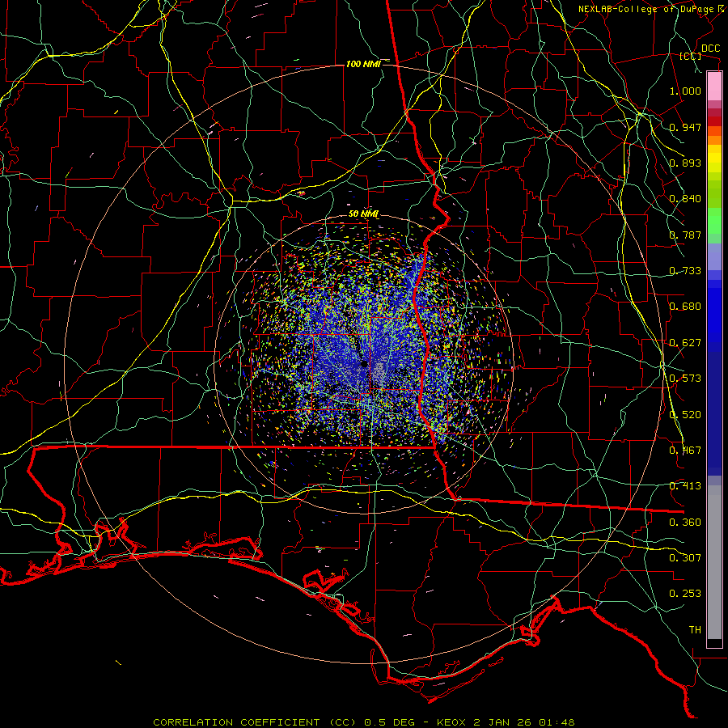Click the gray low-correlation patch near radar center
This screenshot has height=728, width=728.
pos(379,372)
